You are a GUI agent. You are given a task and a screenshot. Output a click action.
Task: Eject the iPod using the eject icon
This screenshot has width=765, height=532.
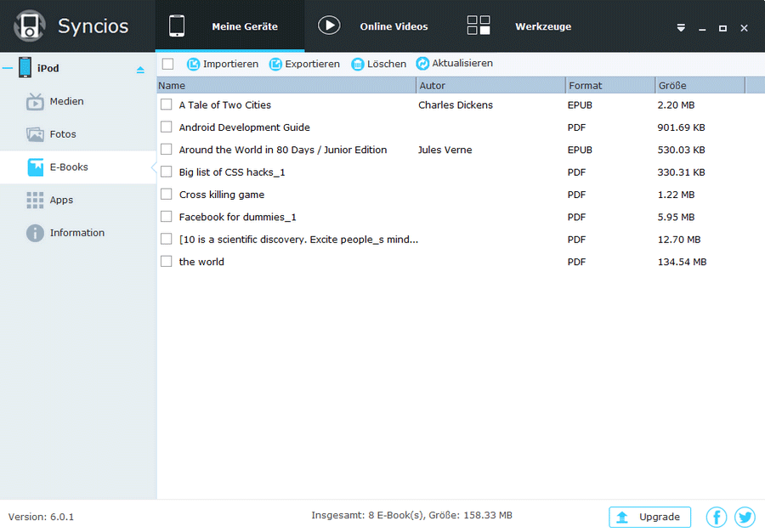click(x=140, y=71)
